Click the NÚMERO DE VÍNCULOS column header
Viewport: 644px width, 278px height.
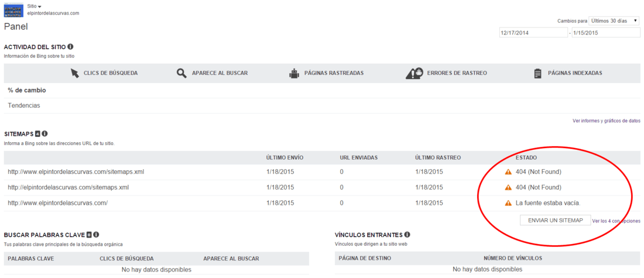pyautogui.click(x=513, y=258)
